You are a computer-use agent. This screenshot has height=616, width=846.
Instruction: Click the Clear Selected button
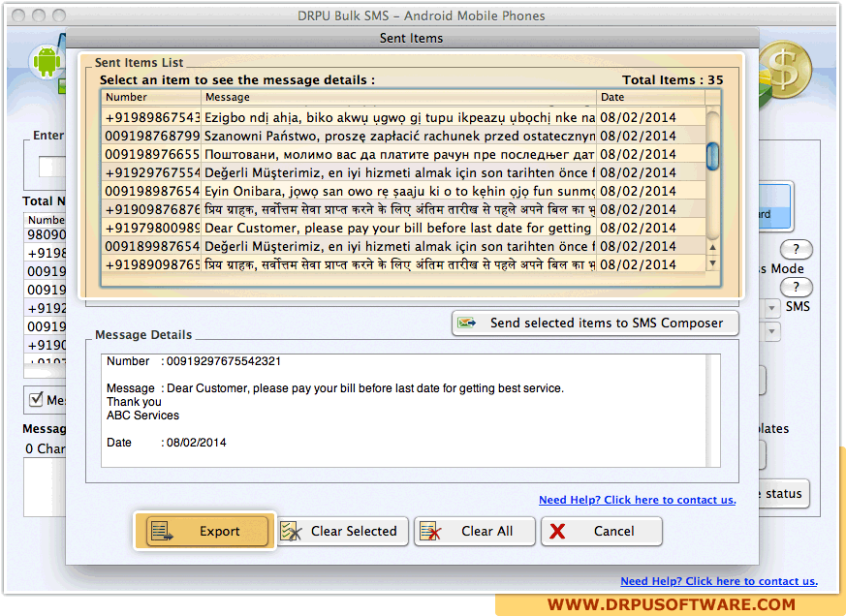coord(343,532)
